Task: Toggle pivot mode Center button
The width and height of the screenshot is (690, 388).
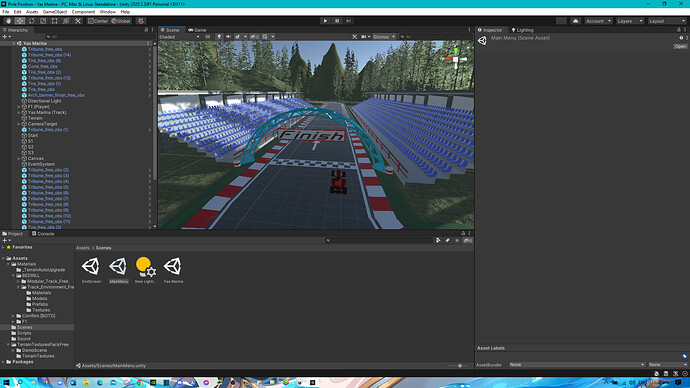Action: click(98, 21)
